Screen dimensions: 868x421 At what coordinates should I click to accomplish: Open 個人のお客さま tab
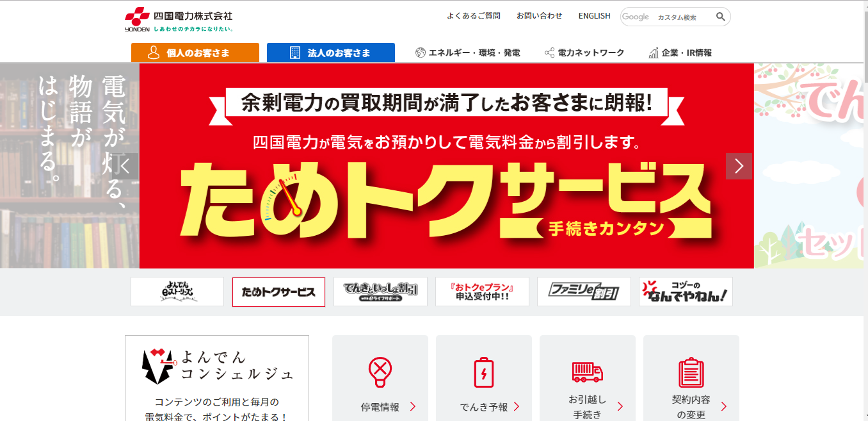pos(195,53)
